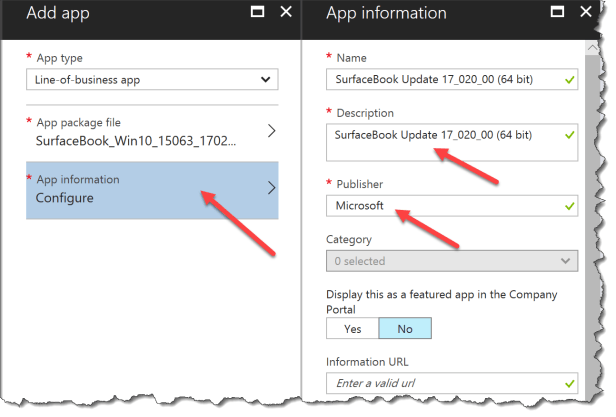The image size is (616, 417).
Task: Focus the Description text box
Action: (x=450, y=141)
